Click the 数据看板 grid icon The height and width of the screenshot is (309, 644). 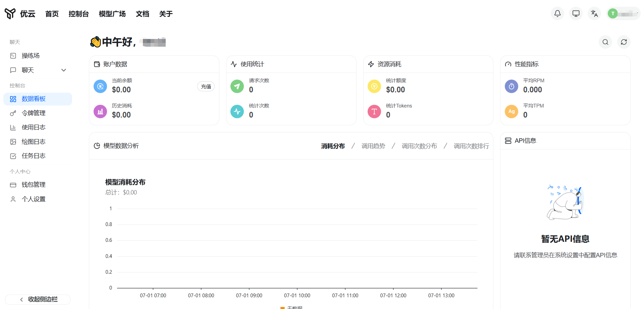(13, 99)
